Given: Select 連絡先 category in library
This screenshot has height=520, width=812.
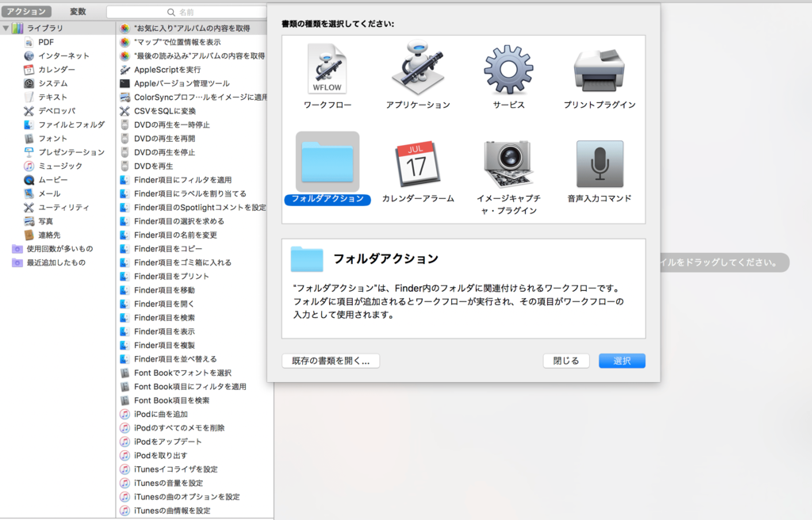Looking at the screenshot, I should point(49,235).
